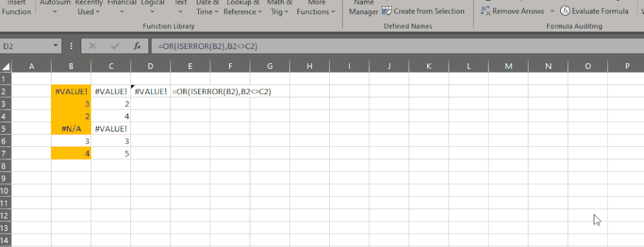This screenshot has height=247, width=644.
Task: Click Create from Selection
Action: tap(423, 11)
